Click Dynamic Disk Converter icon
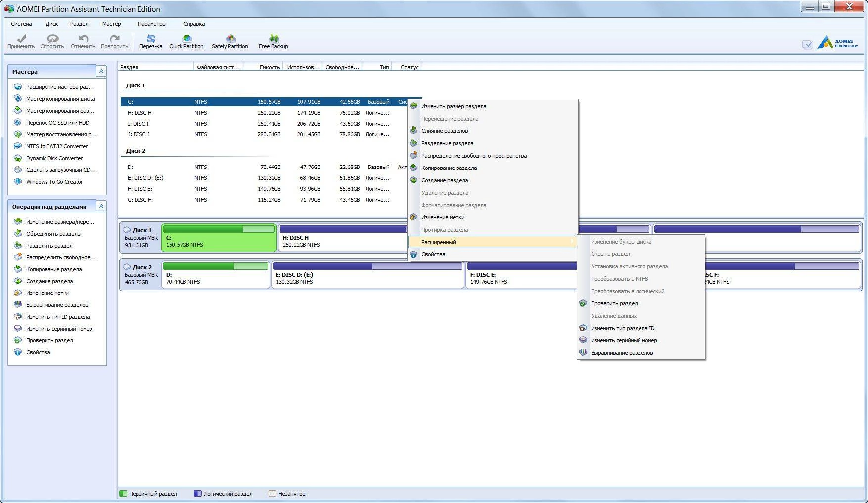The width and height of the screenshot is (868, 503). [18, 158]
